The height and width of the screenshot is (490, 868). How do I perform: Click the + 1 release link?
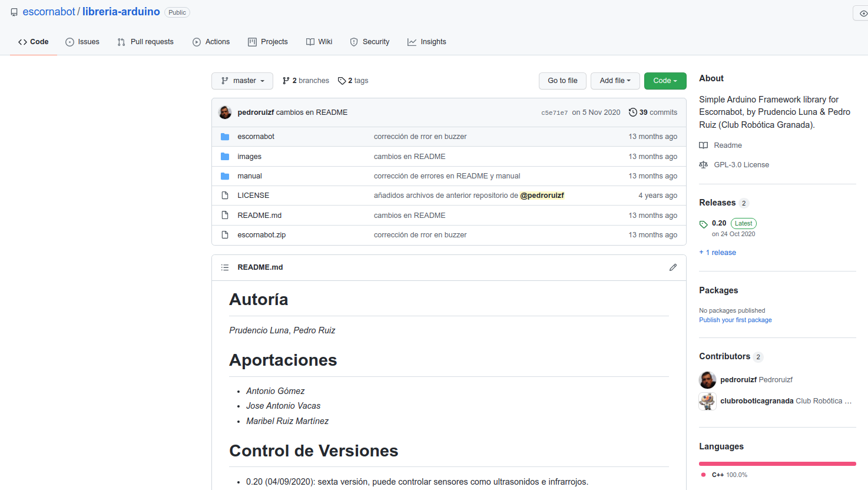coord(717,253)
